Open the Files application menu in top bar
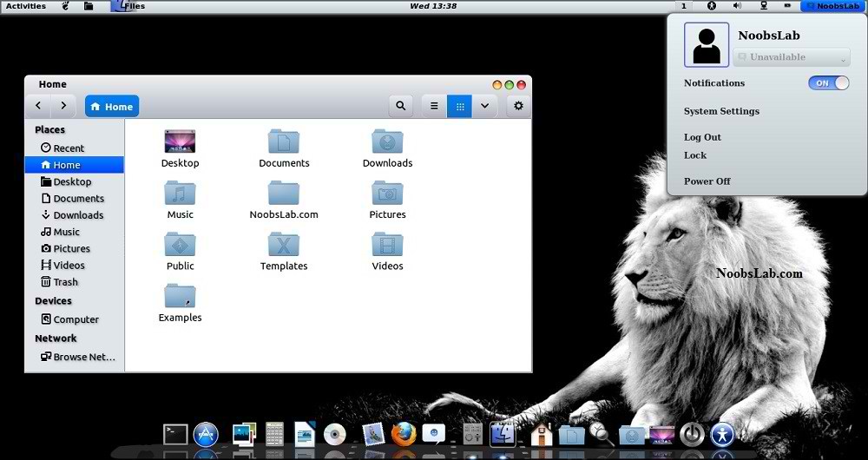 (x=128, y=6)
